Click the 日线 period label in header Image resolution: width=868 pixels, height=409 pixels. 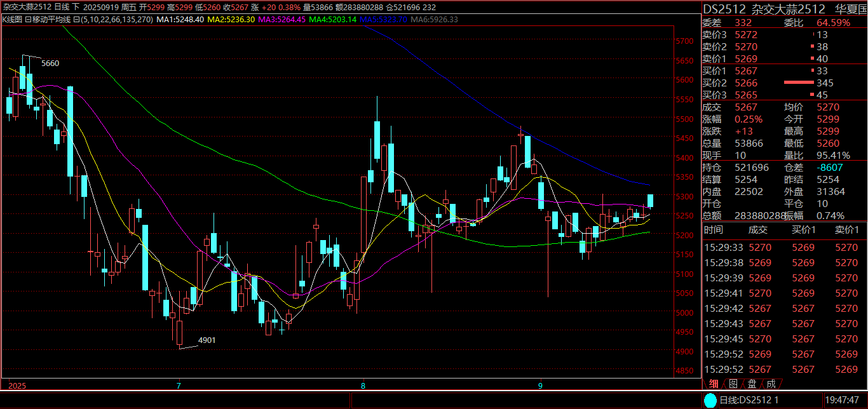tap(62, 7)
